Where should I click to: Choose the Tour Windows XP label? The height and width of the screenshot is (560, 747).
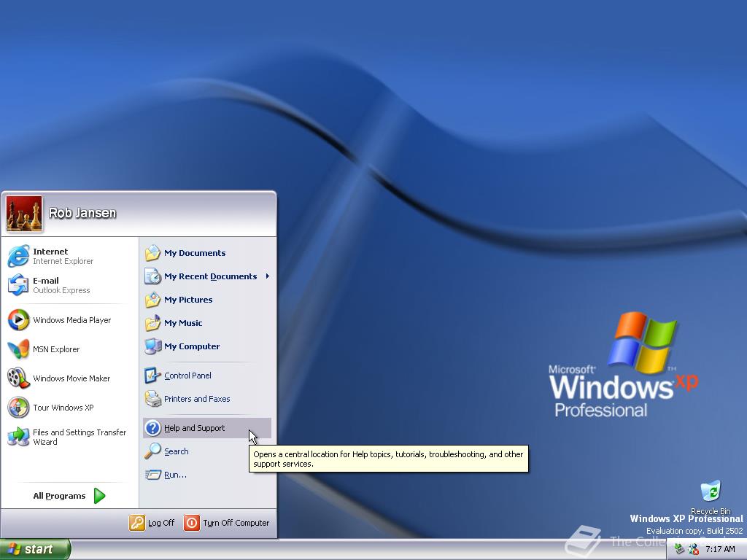tap(63, 408)
